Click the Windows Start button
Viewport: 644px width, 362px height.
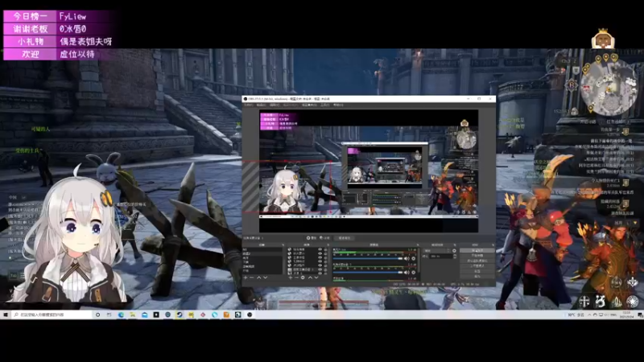(x=5, y=315)
